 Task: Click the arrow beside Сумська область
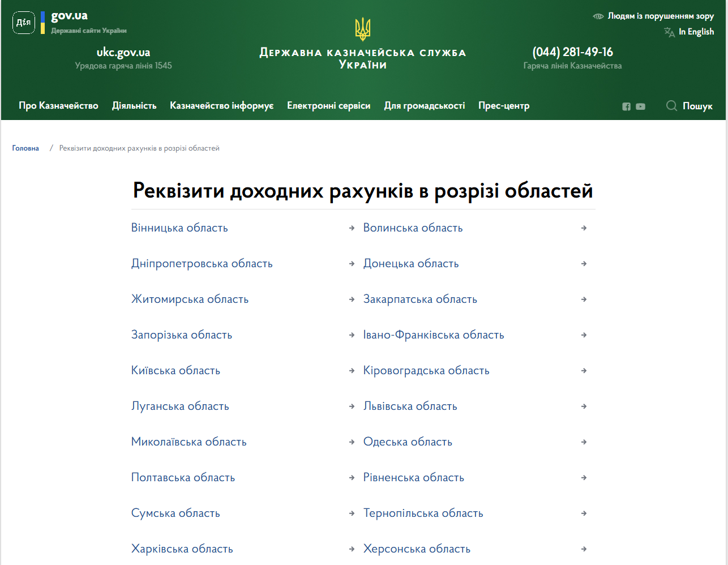pyautogui.click(x=352, y=513)
